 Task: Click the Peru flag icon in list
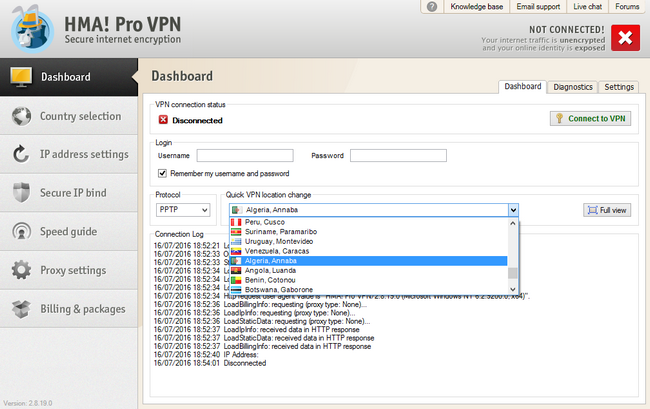click(x=236, y=222)
